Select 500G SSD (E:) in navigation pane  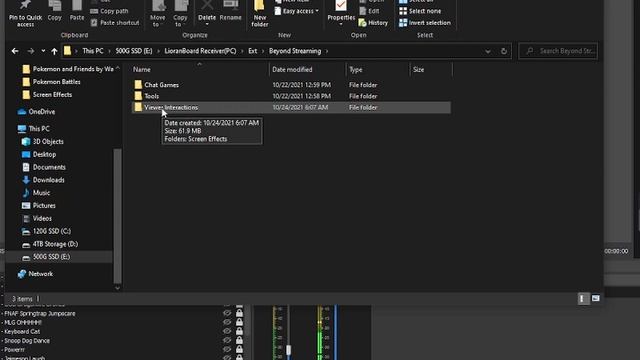(x=59, y=257)
